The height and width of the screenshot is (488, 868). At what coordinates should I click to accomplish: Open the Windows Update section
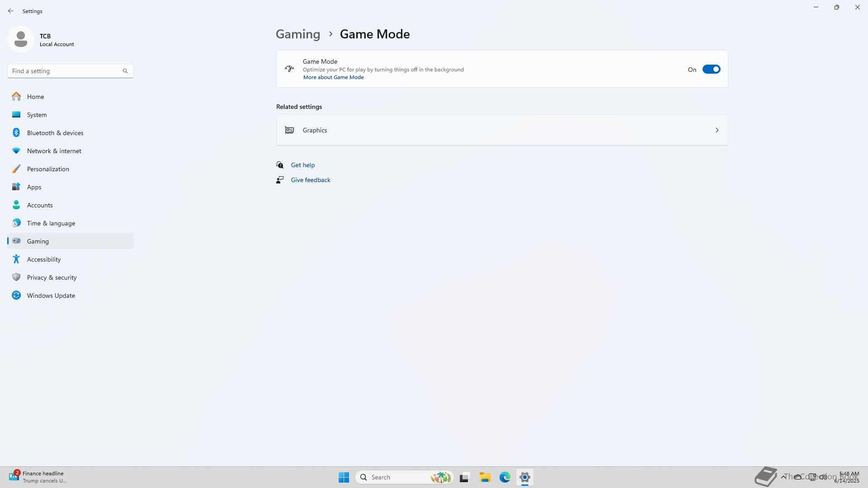51,296
